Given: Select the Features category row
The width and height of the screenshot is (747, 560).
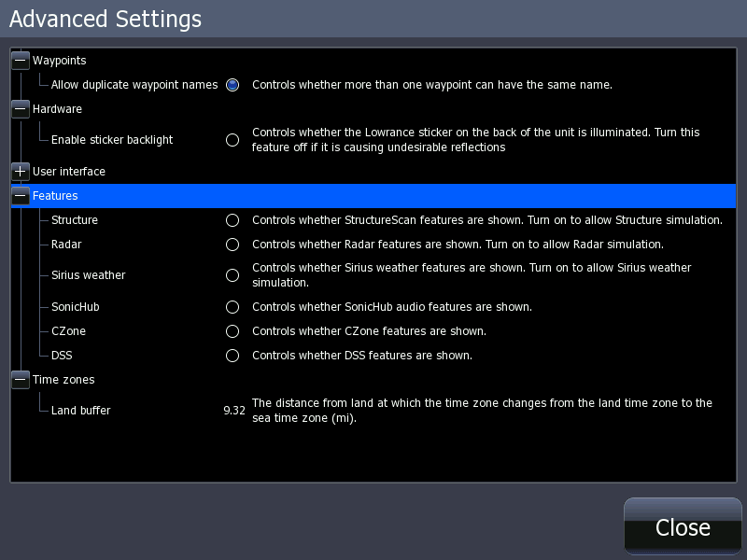Looking at the screenshot, I should pos(54,196).
